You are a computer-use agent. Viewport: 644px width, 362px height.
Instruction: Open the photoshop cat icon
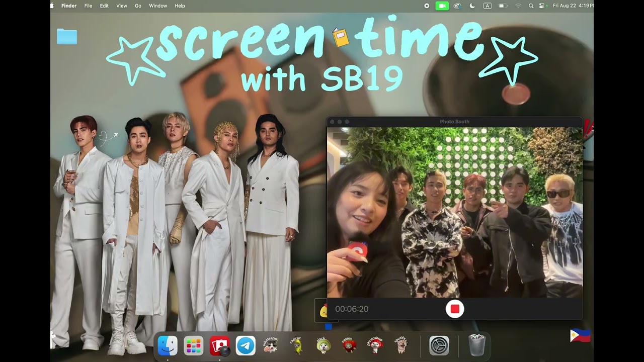(375, 345)
